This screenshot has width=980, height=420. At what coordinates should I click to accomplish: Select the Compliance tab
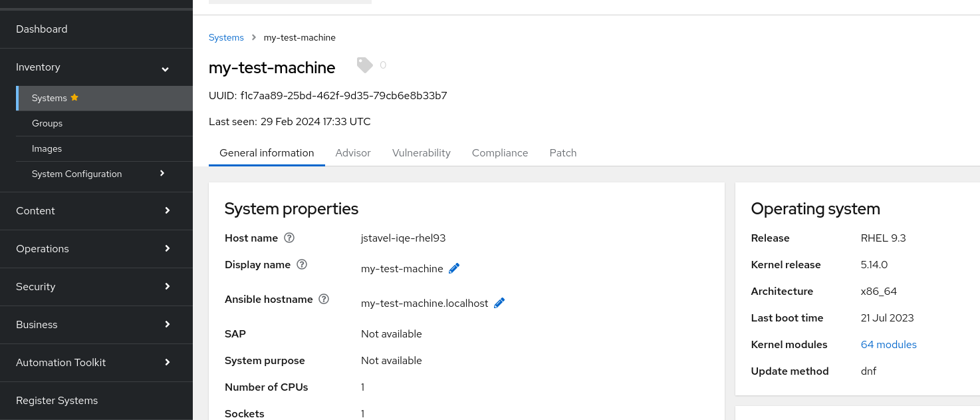(500, 152)
